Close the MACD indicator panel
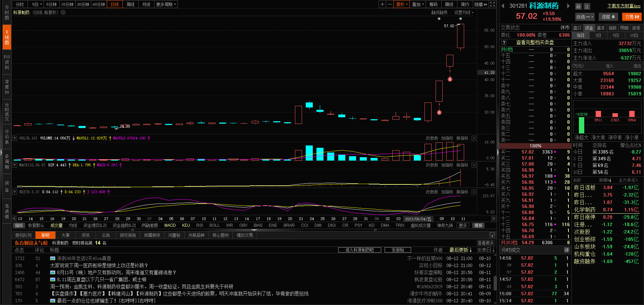 pos(474,165)
